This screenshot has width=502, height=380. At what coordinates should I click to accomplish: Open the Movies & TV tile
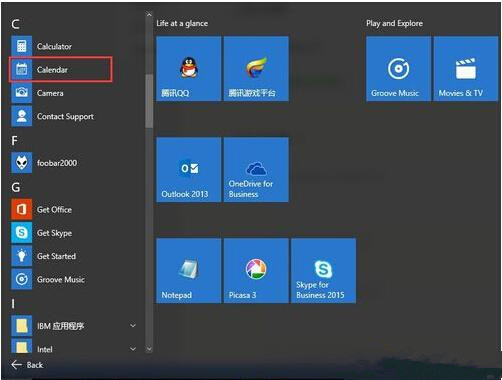(466, 69)
